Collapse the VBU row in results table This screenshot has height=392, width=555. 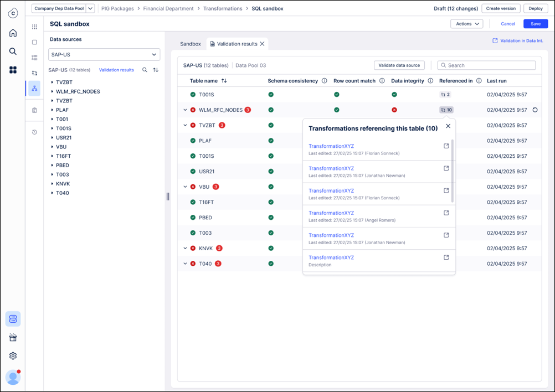click(x=185, y=187)
